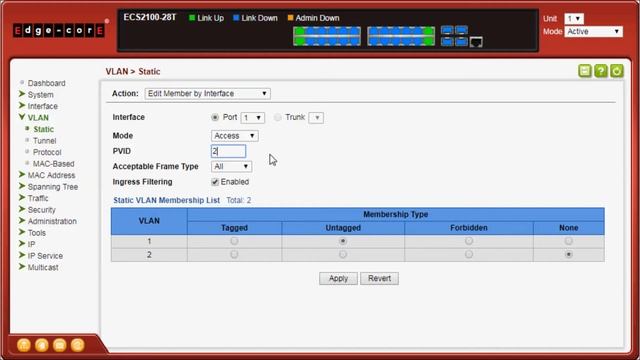640x360 pixels.
Task: Open the Traffic sidebar menu
Action: [x=38, y=198]
